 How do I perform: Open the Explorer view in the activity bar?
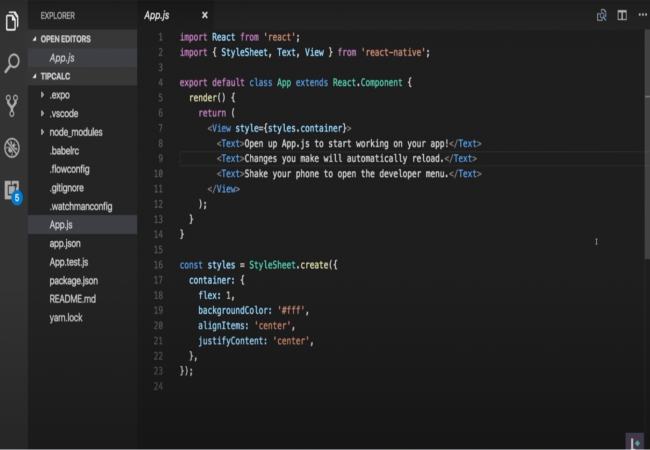pos(13,19)
